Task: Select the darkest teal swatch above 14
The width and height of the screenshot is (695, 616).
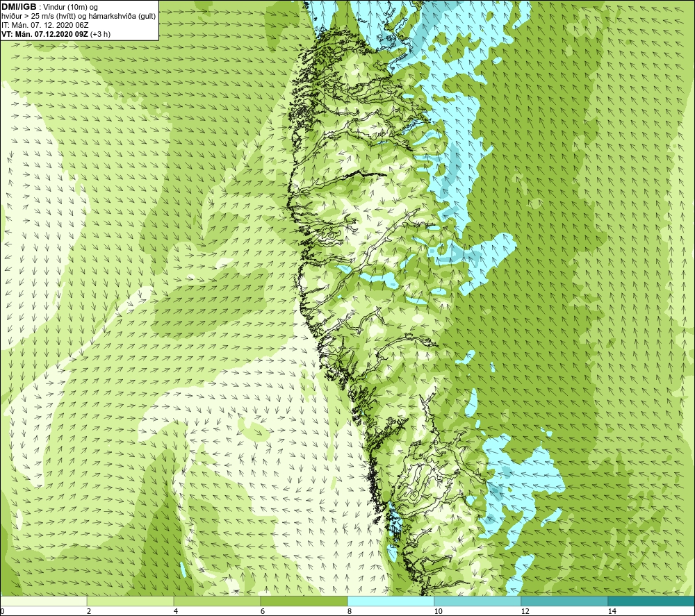Action: (652, 601)
